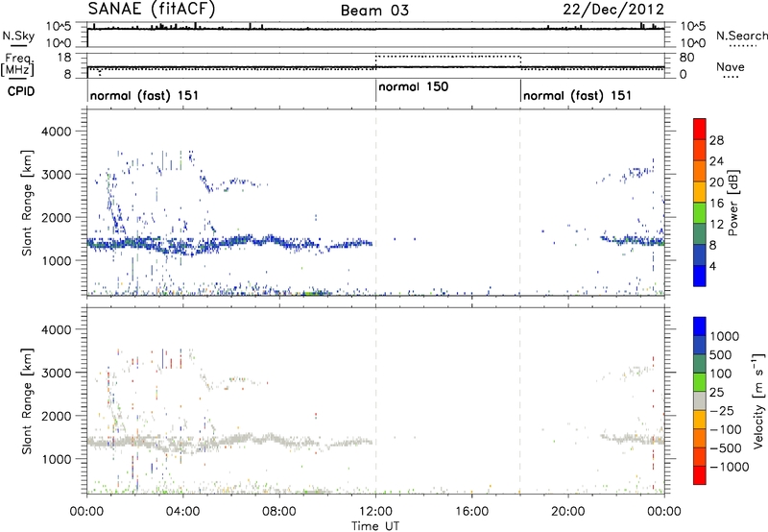This screenshot has width=768, height=532.
Task: Click the CPID row label
Action: point(21,91)
